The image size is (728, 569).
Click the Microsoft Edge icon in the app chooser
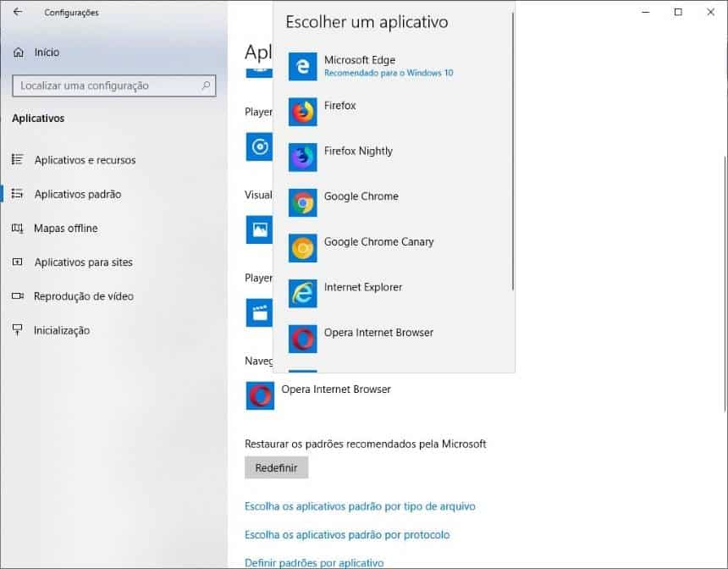point(303,66)
